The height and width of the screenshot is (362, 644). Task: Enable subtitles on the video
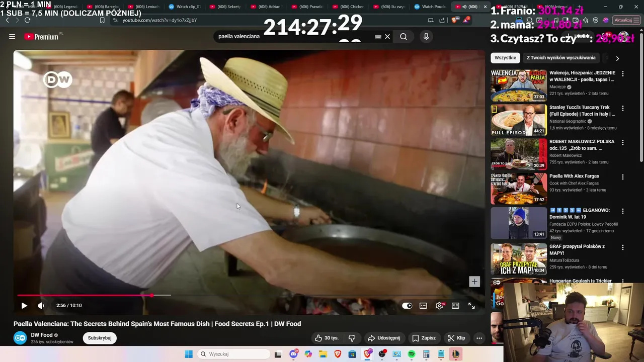click(423, 305)
